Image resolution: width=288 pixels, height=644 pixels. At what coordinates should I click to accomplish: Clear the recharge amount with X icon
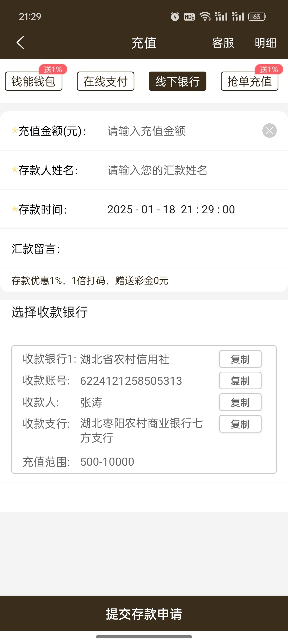tap(269, 131)
